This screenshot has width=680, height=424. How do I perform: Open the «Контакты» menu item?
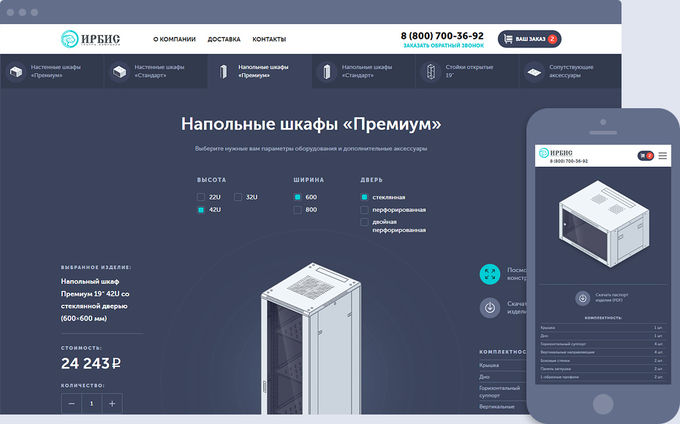(x=269, y=39)
